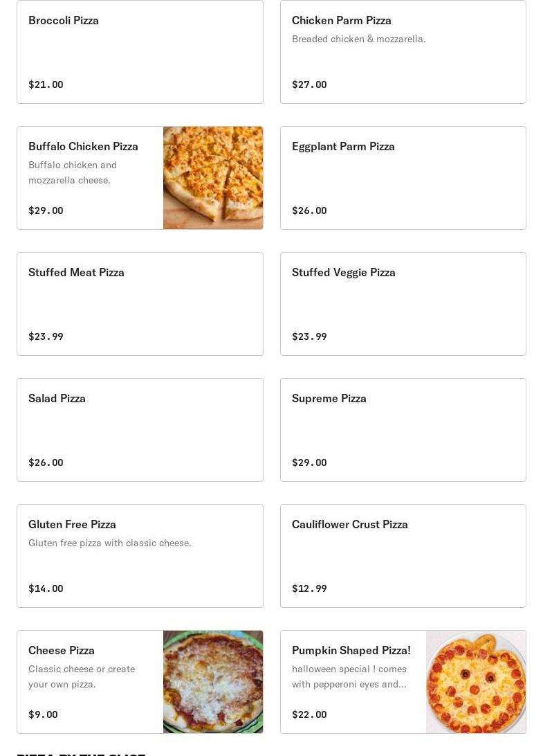Click the $21.00 Broccoli Pizza price
Image resolution: width=543 pixels, height=756 pixels.
point(46,84)
